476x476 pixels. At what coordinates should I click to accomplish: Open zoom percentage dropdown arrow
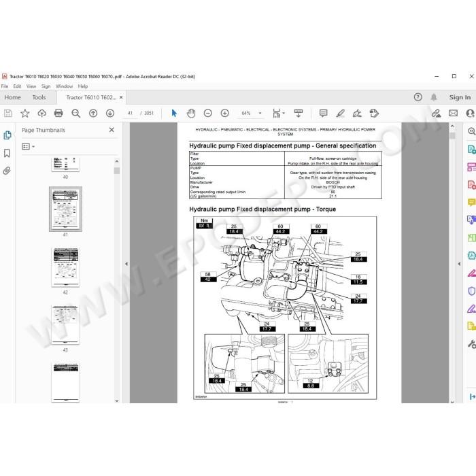(260, 114)
